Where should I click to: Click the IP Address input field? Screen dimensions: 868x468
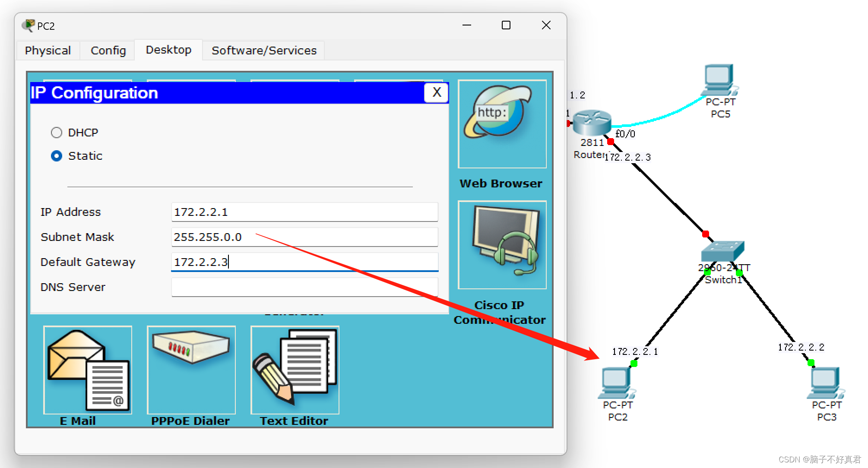pyautogui.click(x=304, y=212)
